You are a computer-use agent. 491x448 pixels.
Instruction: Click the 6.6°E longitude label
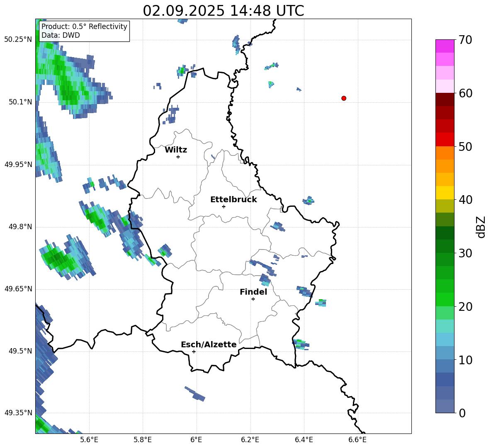point(357,440)
